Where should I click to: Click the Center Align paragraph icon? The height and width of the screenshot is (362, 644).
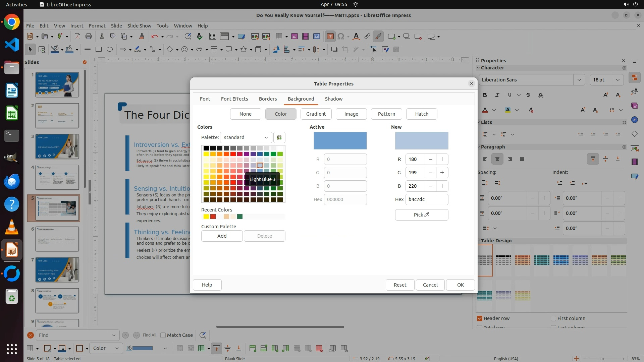click(x=497, y=159)
